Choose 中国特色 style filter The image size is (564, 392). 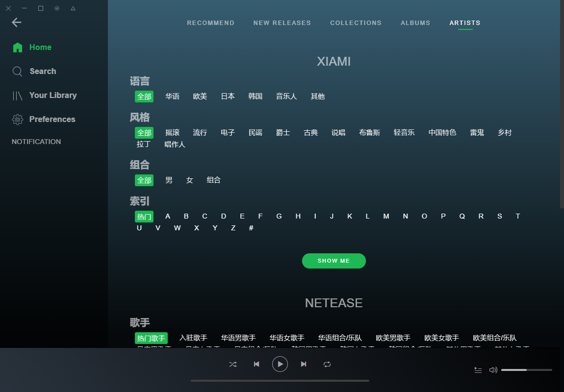442,133
